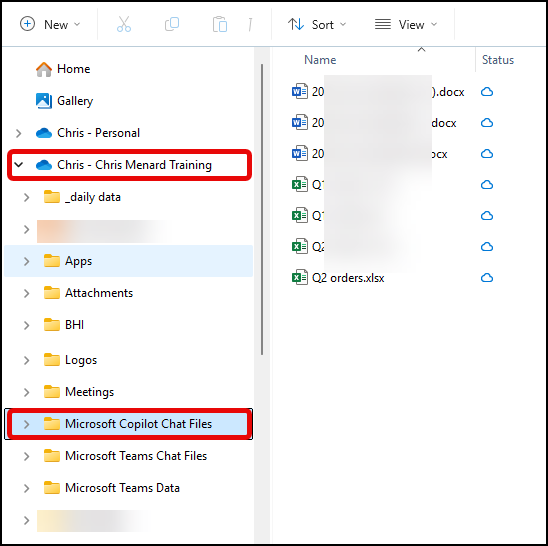
Task: Open the Logos folder
Action: pos(81,360)
